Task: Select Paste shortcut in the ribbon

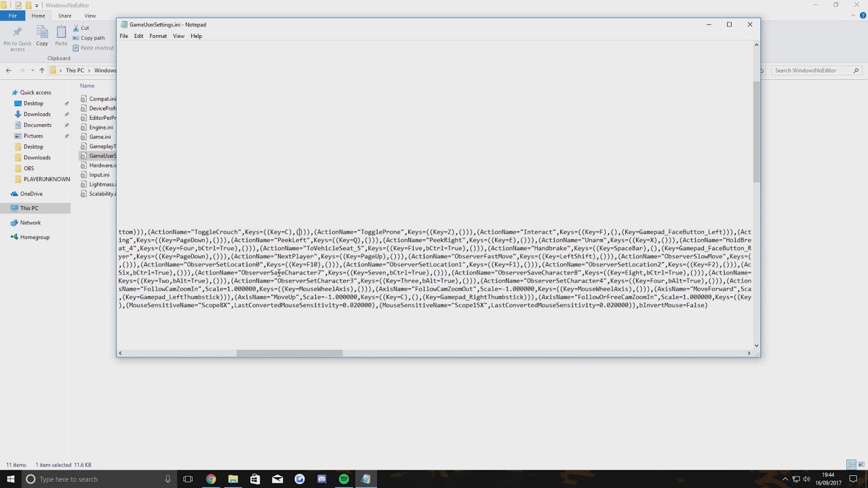Action: [93, 48]
